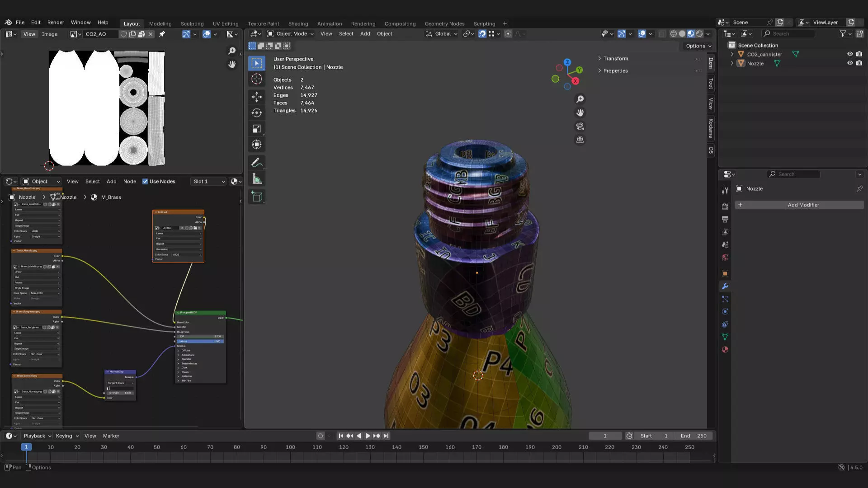Switch to wireframe viewport shading
868x488 pixels.
pyautogui.click(x=674, y=34)
